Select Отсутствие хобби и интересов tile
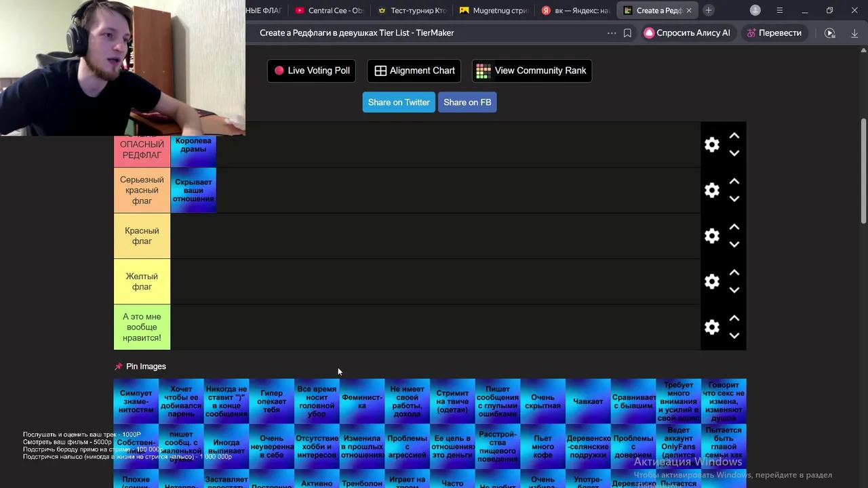Viewport: 868px width, 488px height. (x=317, y=447)
